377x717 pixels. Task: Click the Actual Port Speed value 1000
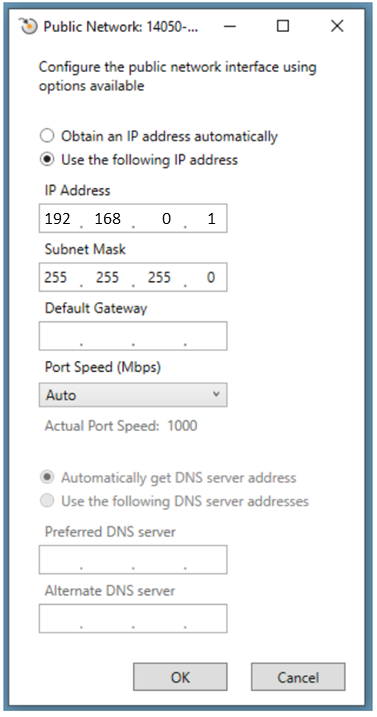pos(182,426)
